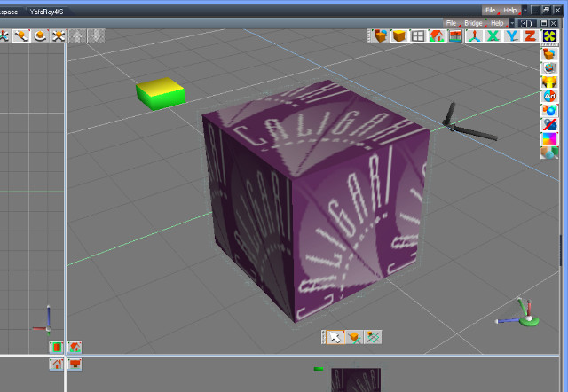Screen dimensions: 568x392
Task: Click the multi-object render mode icon in top toolbar
Action: [381, 35]
